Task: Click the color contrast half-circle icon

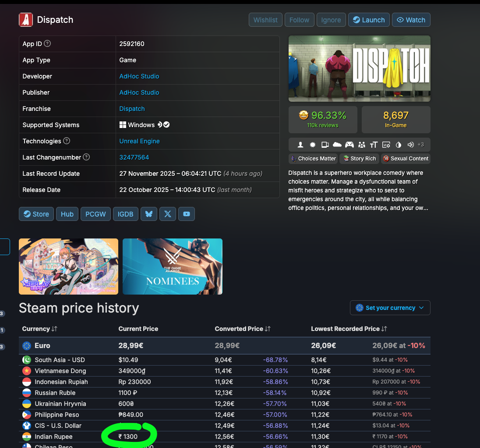Action: pyautogui.click(x=398, y=145)
